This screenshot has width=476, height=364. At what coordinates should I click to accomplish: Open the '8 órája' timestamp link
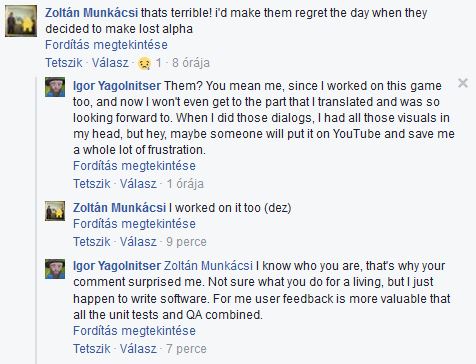pyautogui.click(x=191, y=63)
